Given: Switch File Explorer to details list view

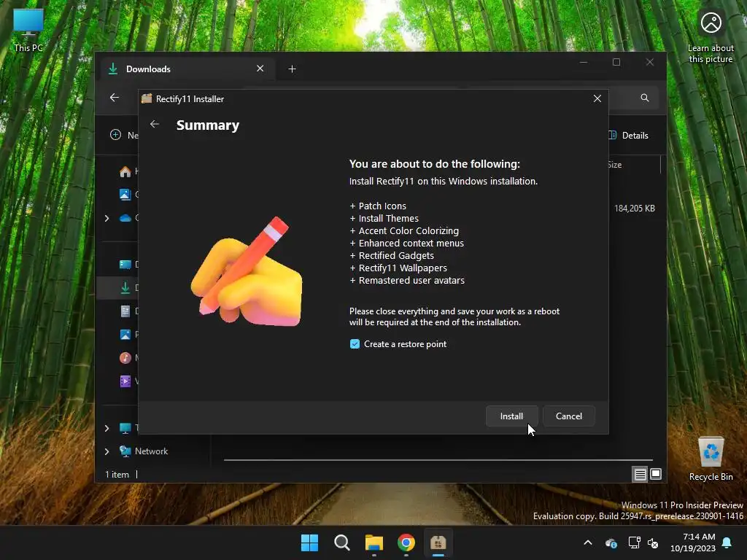Looking at the screenshot, I should [x=640, y=474].
